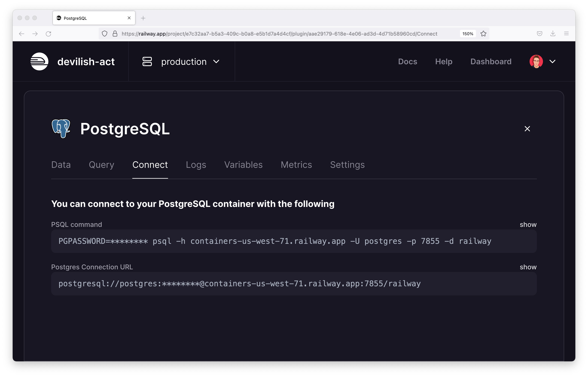This screenshot has height=377, width=588.
Task: Click the 150% zoom level indicator
Action: coord(467,34)
